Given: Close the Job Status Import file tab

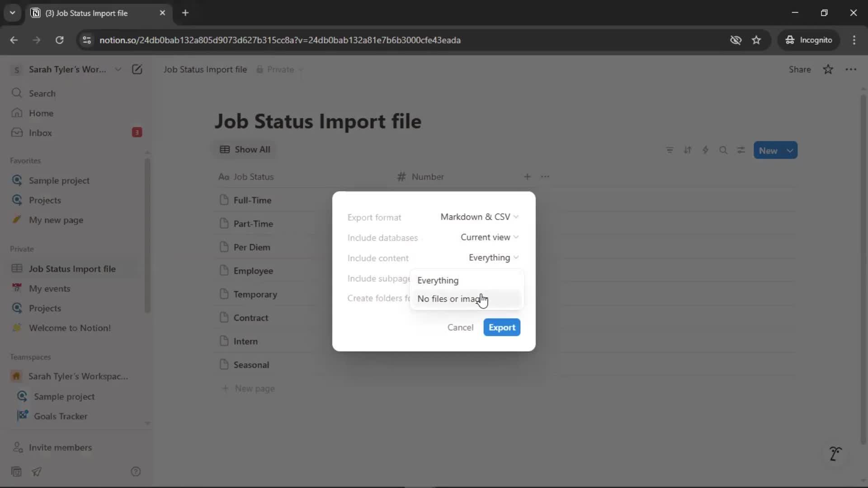Looking at the screenshot, I should tap(162, 13).
